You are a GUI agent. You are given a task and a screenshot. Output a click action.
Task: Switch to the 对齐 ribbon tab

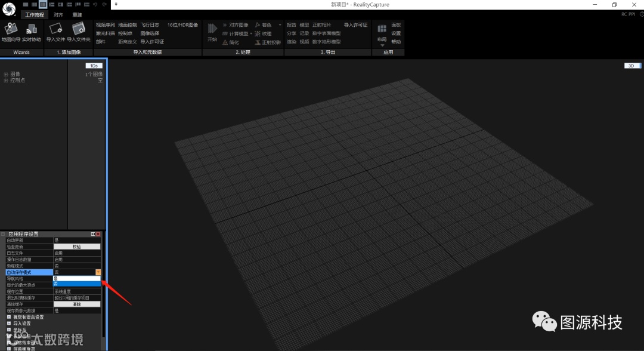click(58, 15)
